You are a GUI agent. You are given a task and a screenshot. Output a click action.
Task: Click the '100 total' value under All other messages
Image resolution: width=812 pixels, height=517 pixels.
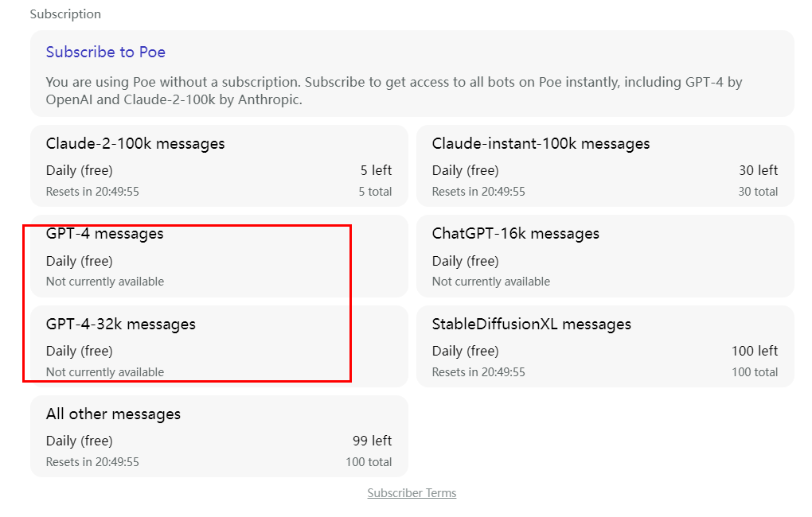(x=369, y=462)
